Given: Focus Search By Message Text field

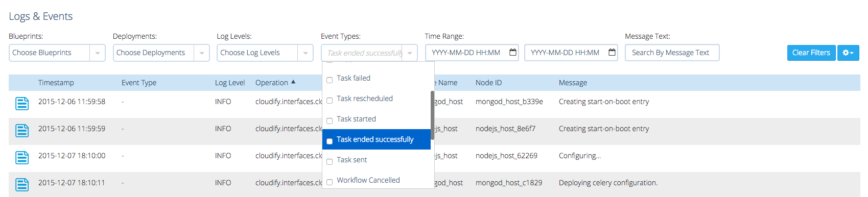Looking at the screenshot, I should (x=672, y=53).
